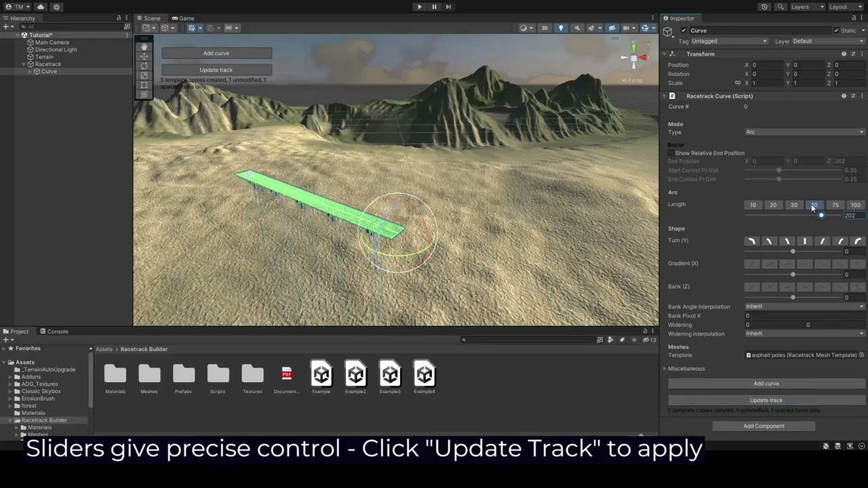Open the Layers dropdown in top bar
This screenshot has width=868, height=488.
(x=807, y=7)
